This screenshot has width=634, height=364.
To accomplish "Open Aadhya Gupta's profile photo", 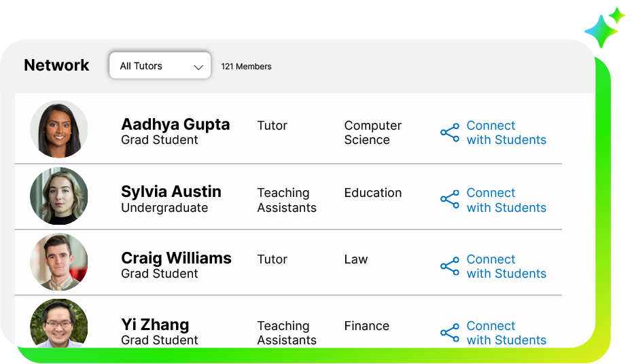I will (x=59, y=129).
